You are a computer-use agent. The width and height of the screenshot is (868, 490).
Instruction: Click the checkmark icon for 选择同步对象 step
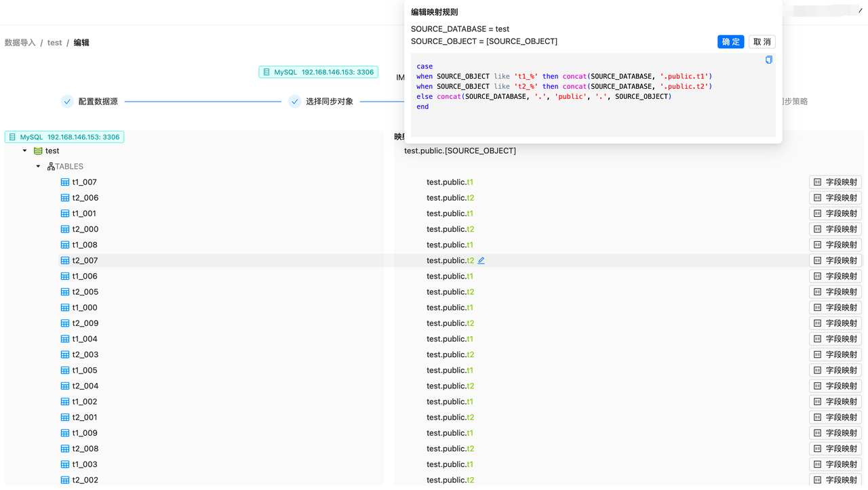pyautogui.click(x=294, y=102)
